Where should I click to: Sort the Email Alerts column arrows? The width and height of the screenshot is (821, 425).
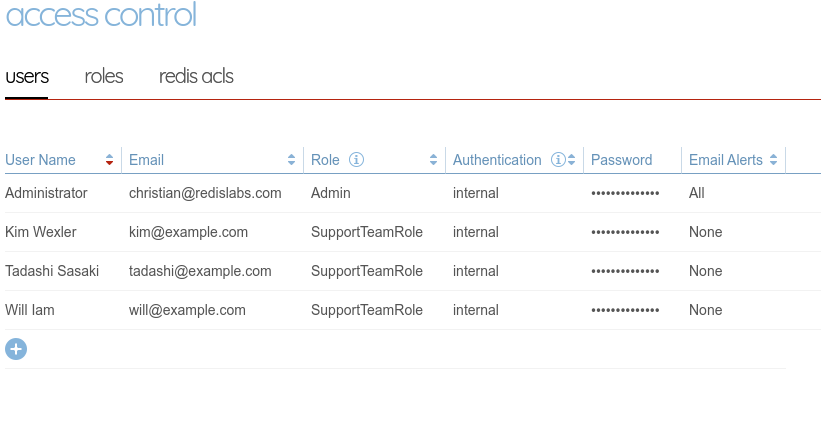pyautogui.click(x=774, y=160)
